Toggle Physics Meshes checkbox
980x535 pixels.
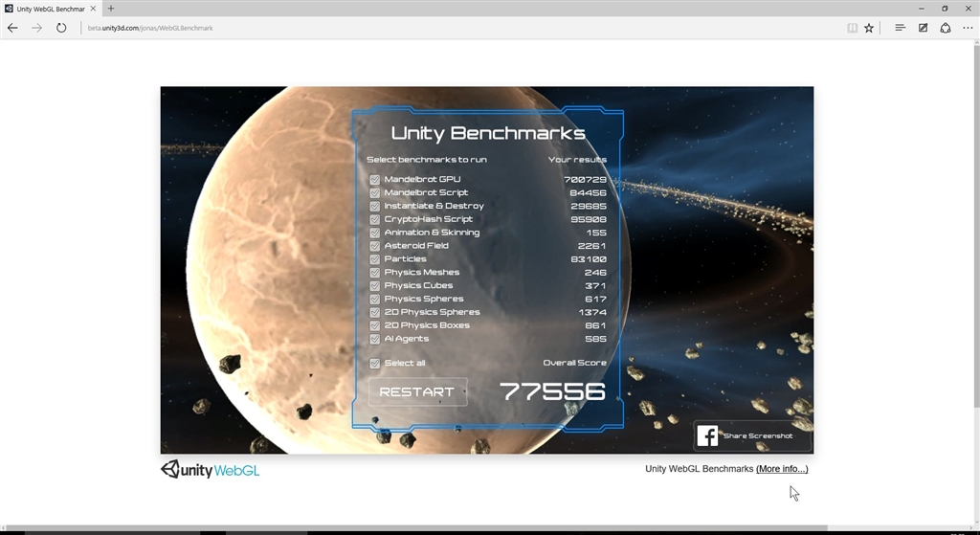375,273
